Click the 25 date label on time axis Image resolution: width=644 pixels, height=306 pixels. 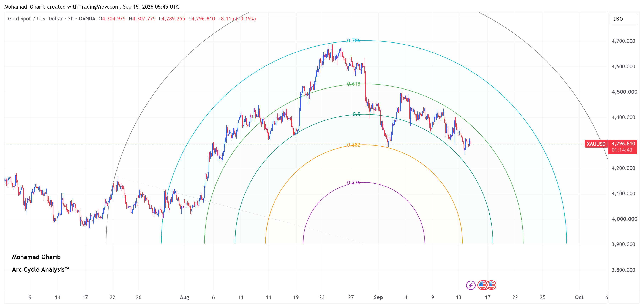[x=542, y=297]
